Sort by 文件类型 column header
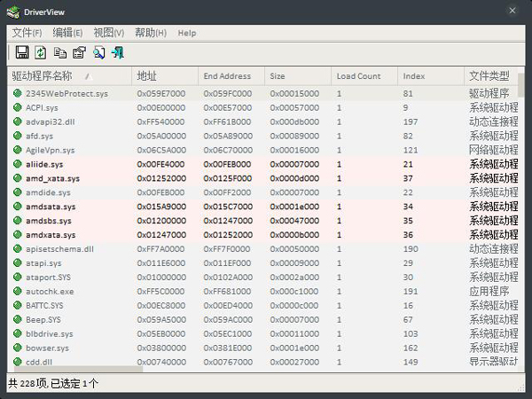This screenshot has width=532, height=399. (491, 76)
